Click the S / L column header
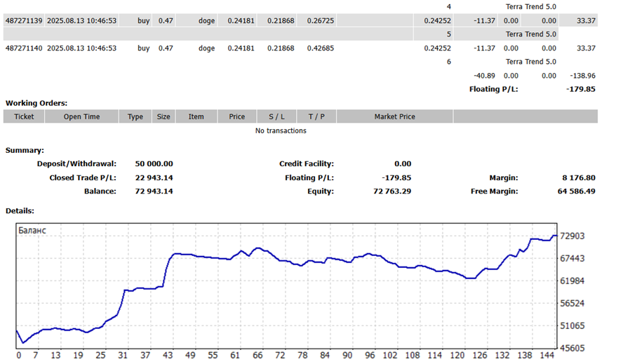Image resolution: width=623 pixels, height=364 pixels. [x=276, y=116]
